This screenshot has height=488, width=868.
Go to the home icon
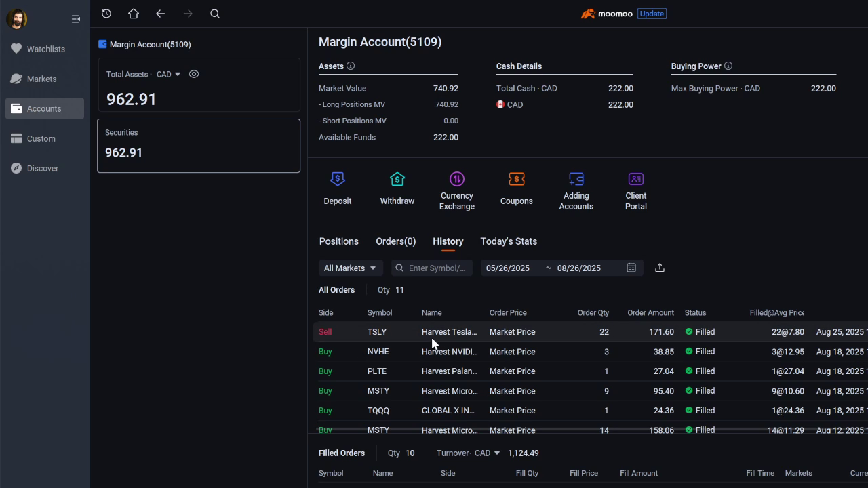click(x=134, y=14)
